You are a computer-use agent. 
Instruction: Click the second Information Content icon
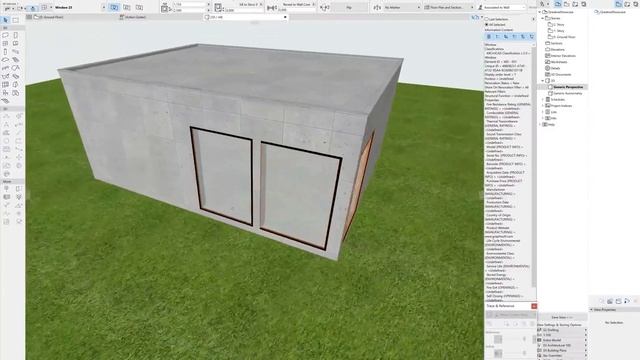coord(497,37)
